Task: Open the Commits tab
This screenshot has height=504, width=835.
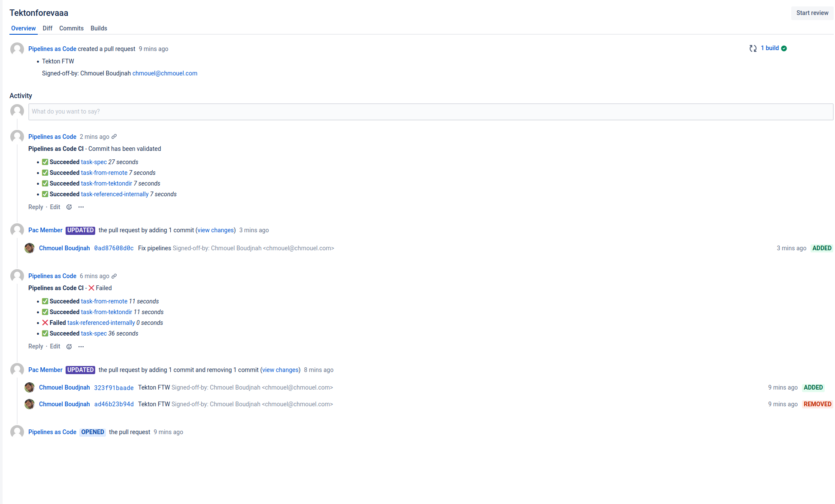Action: pyautogui.click(x=71, y=28)
